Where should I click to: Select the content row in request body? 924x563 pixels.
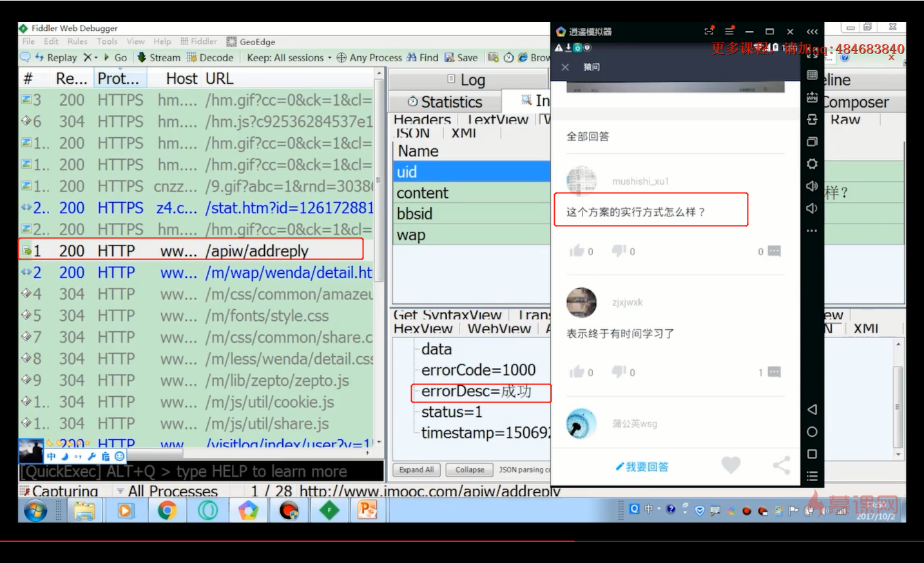[x=472, y=193]
